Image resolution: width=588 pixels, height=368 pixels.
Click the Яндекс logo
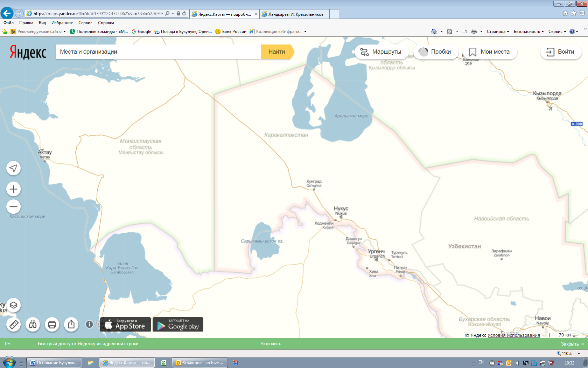(28, 52)
